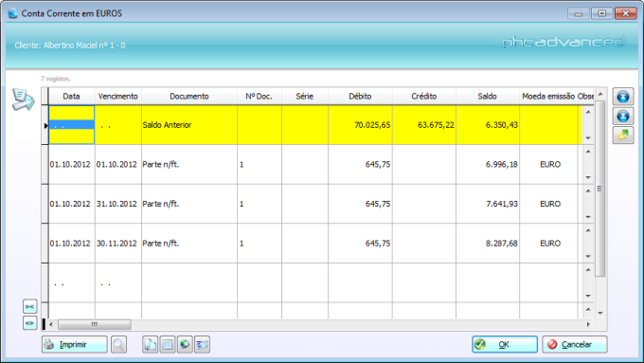Viewport: 644px width, 363px height.
Task: Click the 63.675,22 credit value
Action: (x=437, y=125)
